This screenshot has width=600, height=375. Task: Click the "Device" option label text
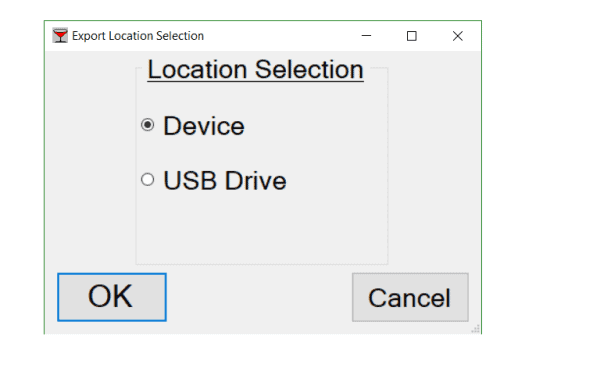point(204,126)
